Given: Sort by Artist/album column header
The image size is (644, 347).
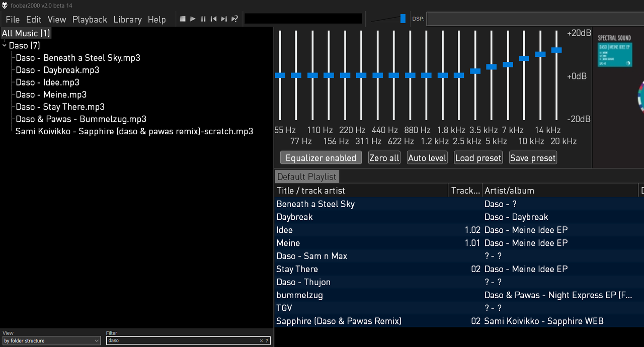Looking at the screenshot, I should [560, 191].
